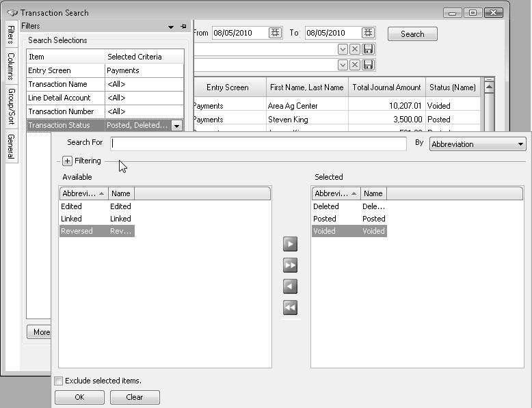This screenshot has height=408, width=532.
Task: Click the move-left single arrow button
Action: coord(290,286)
